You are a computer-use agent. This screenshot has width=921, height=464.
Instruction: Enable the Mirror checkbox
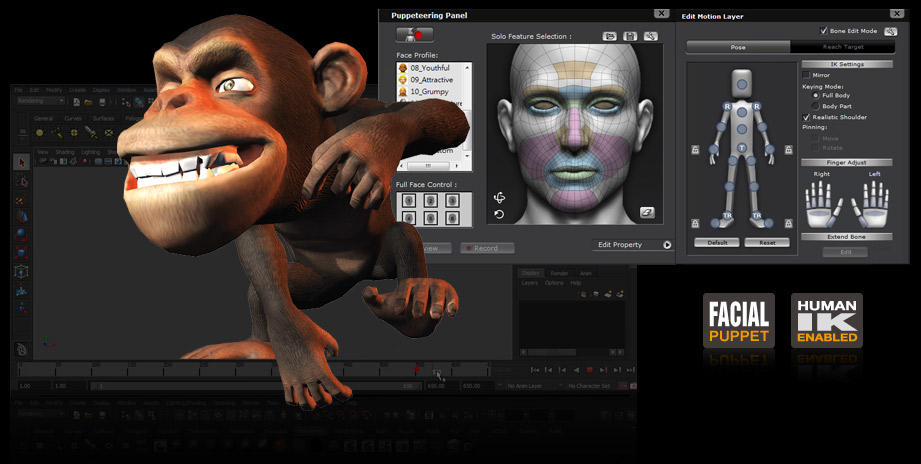807,75
